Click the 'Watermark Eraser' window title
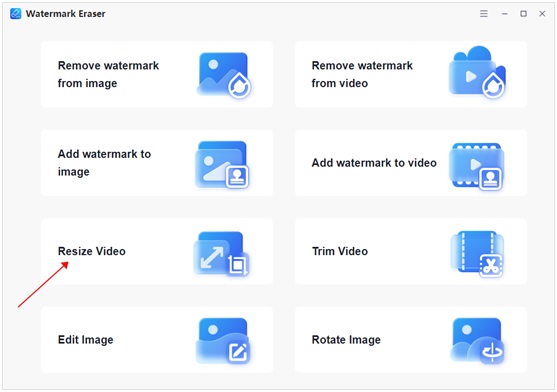 pos(66,13)
